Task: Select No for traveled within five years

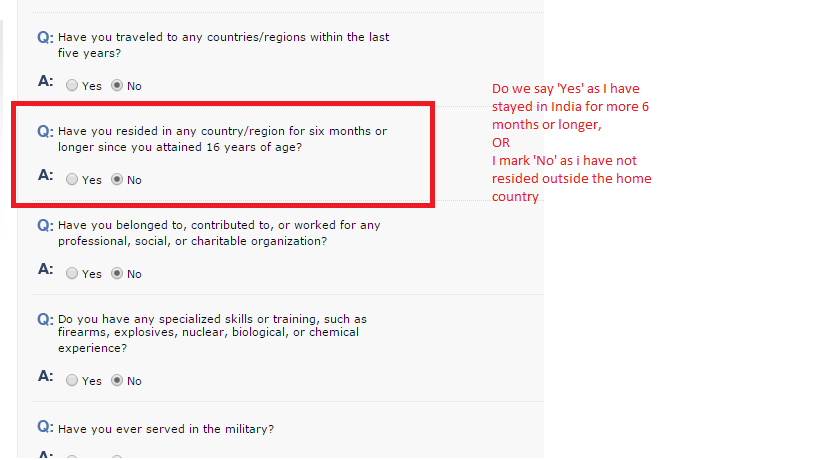Action: tap(117, 86)
